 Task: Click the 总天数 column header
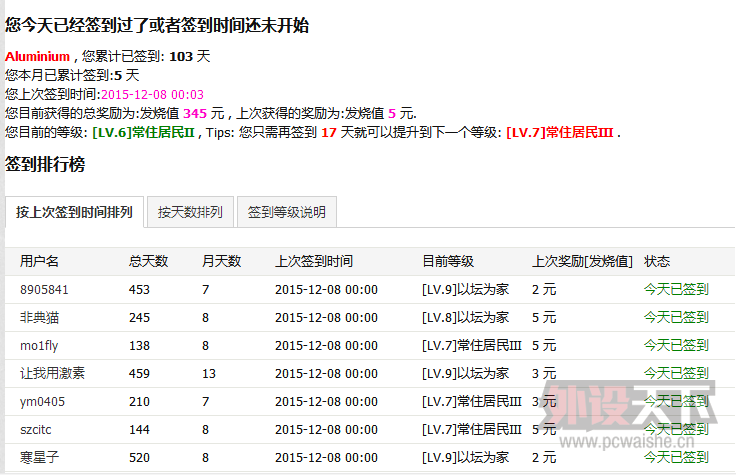pyautogui.click(x=148, y=261)
